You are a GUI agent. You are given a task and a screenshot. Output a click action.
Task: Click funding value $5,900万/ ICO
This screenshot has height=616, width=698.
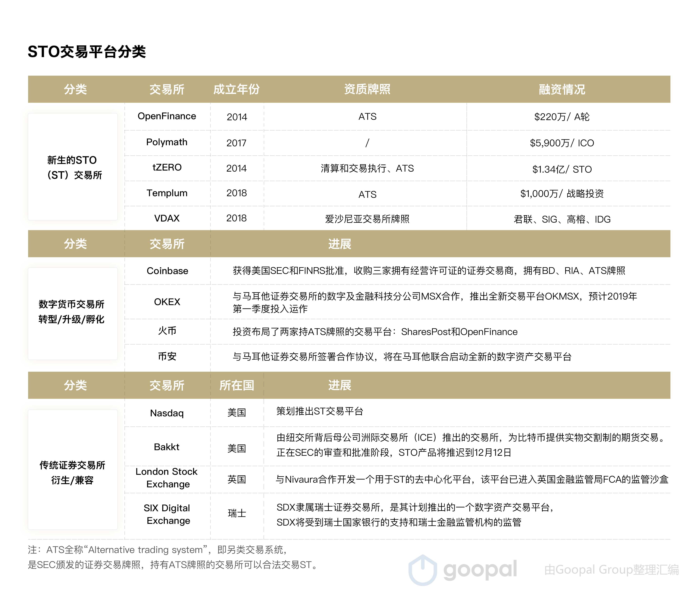coord(562,143)
